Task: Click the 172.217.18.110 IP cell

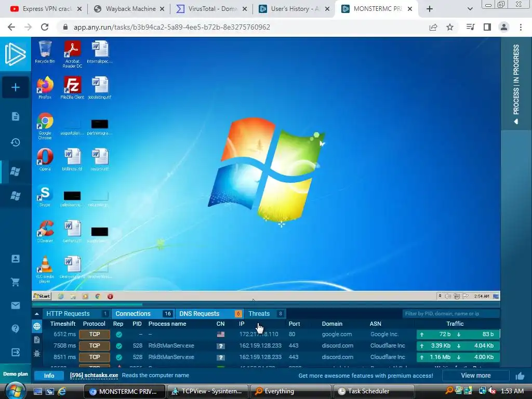Action: tap(259, 334)
